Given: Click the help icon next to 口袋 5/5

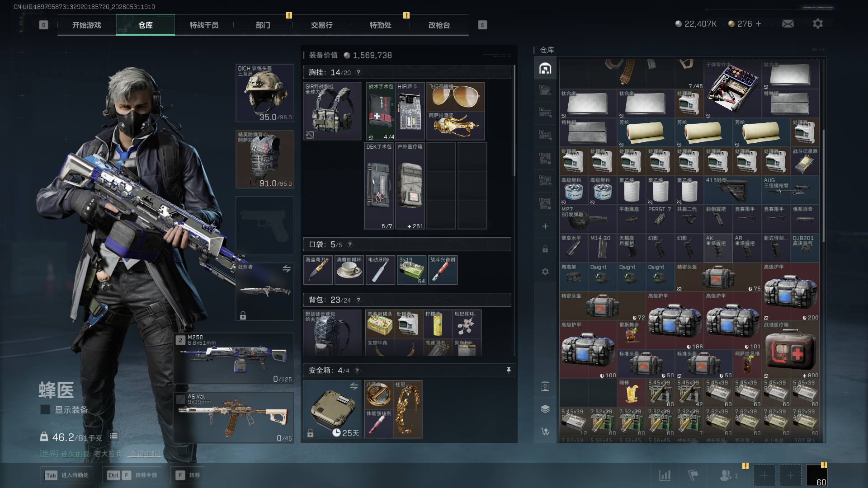Looking at the screenshot, I should [x=349, y=244].
